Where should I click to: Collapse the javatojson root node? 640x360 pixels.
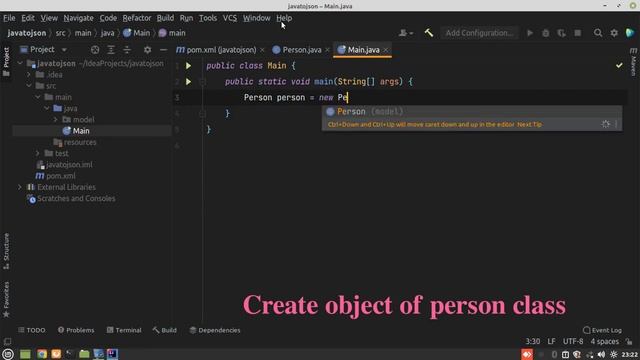20,63
